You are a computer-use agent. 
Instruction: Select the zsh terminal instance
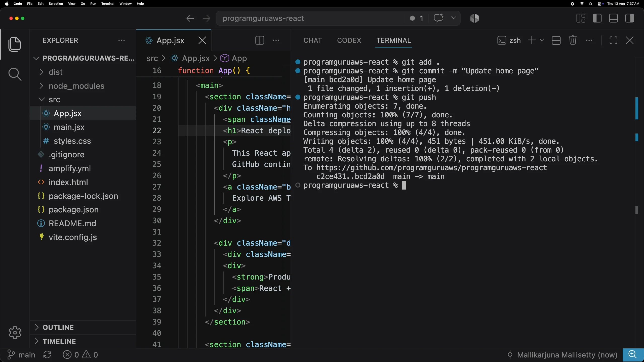point(509,40)
